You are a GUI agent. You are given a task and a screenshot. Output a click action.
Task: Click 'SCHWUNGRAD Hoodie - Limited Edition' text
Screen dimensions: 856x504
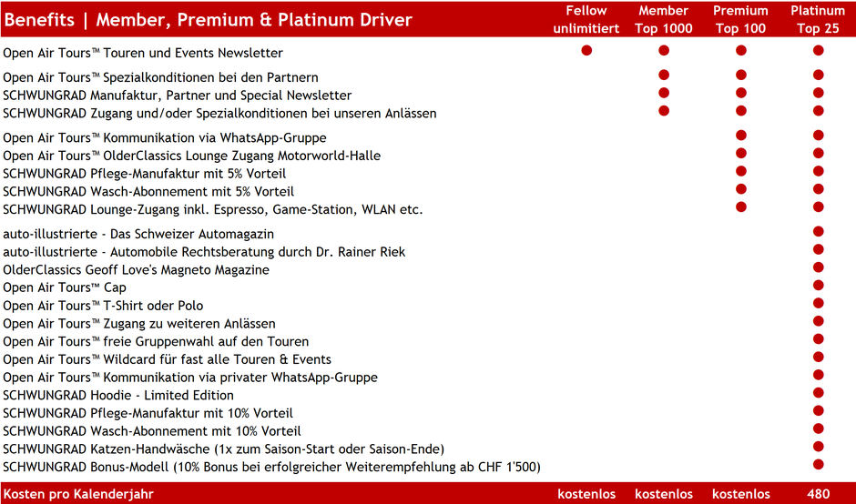(118, 396)
